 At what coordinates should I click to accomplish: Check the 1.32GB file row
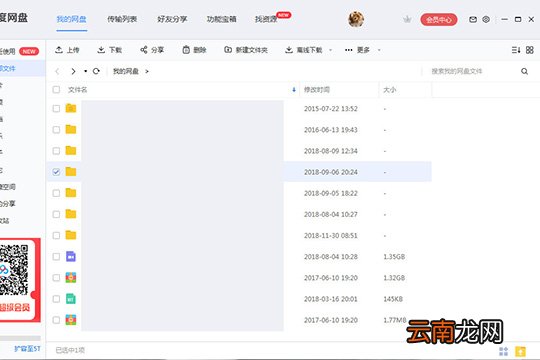point(56,278)
